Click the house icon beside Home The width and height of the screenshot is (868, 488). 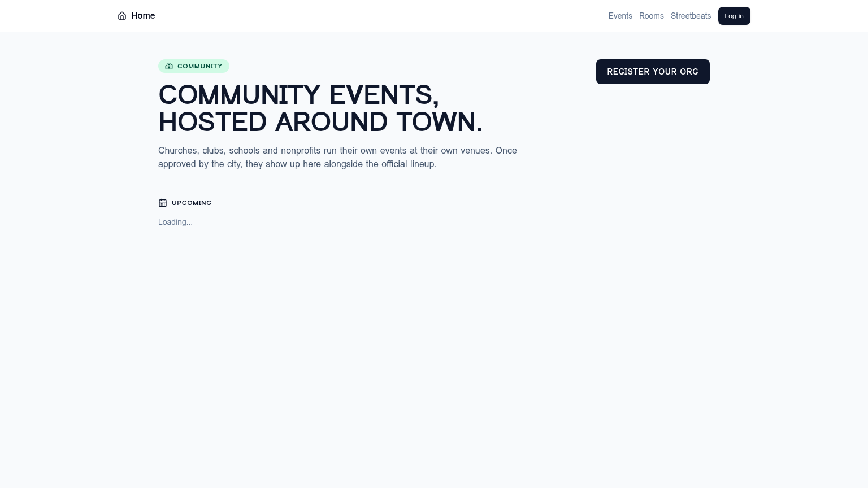click(x=122, y=16)
